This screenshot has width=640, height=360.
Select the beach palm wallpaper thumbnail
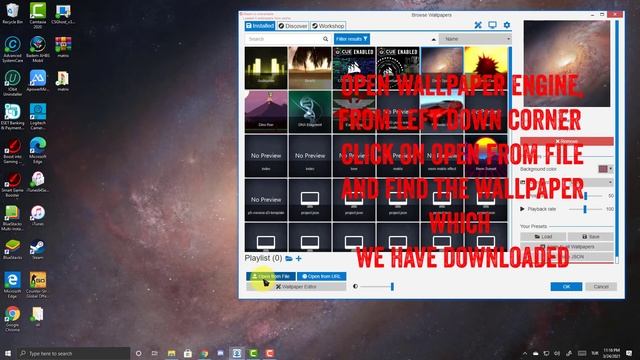[x=310, y=68]
